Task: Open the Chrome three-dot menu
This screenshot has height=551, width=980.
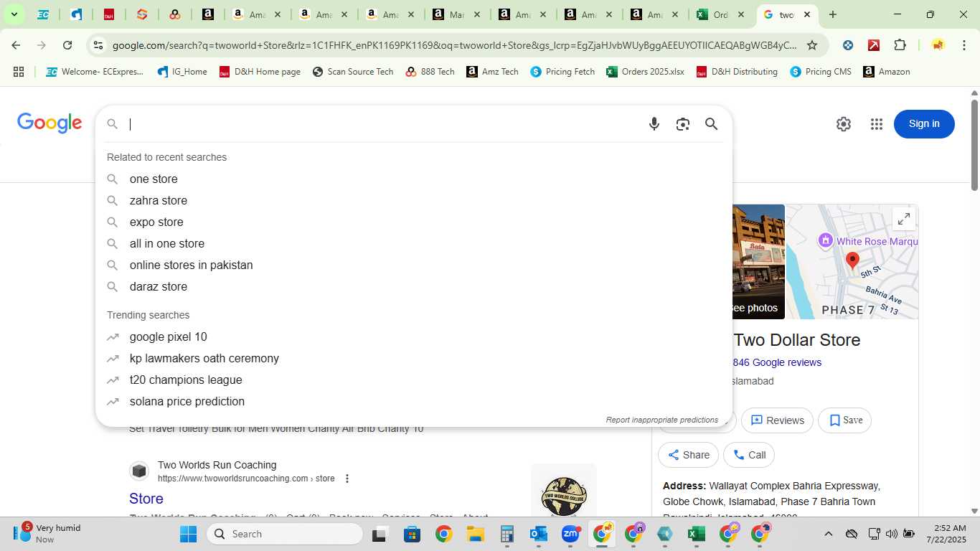Action: pos(963,45)
